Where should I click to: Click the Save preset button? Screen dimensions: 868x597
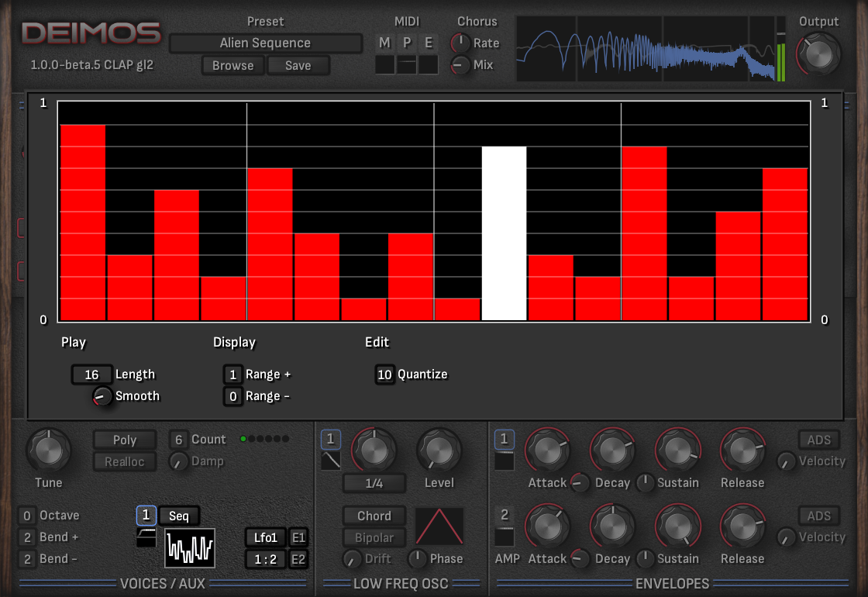pos(298,65)
